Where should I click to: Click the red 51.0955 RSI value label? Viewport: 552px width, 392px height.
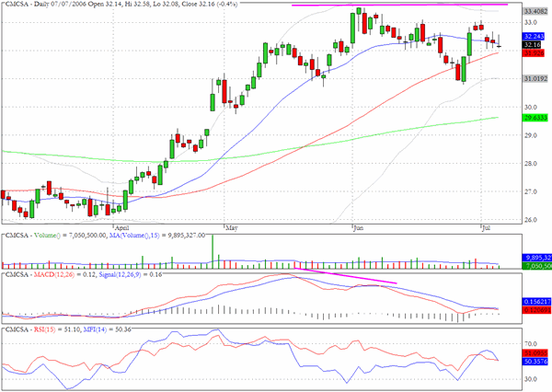point(535,353)
